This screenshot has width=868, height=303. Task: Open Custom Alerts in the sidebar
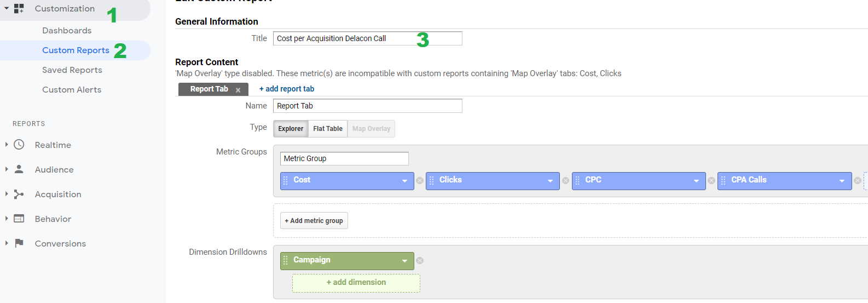pos(72,90)
